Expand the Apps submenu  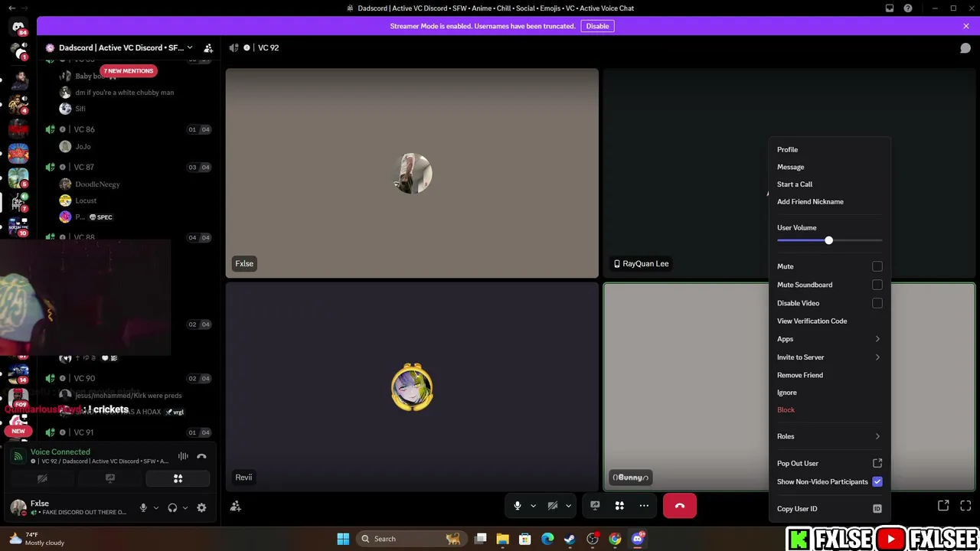829,339
